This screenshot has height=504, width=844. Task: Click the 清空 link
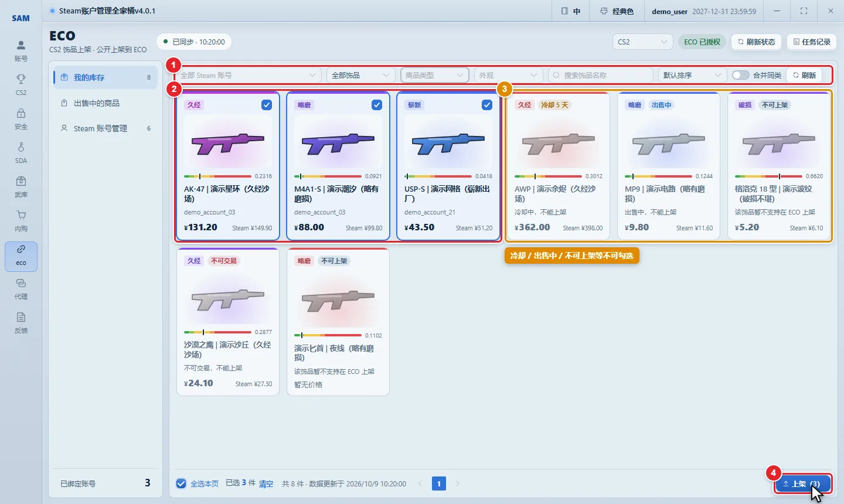pyautogui.click(x=266, y=483)
